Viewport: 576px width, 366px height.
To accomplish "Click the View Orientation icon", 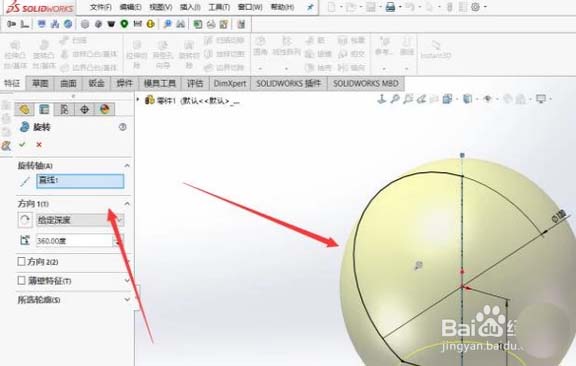I will (x=447, y=98).
